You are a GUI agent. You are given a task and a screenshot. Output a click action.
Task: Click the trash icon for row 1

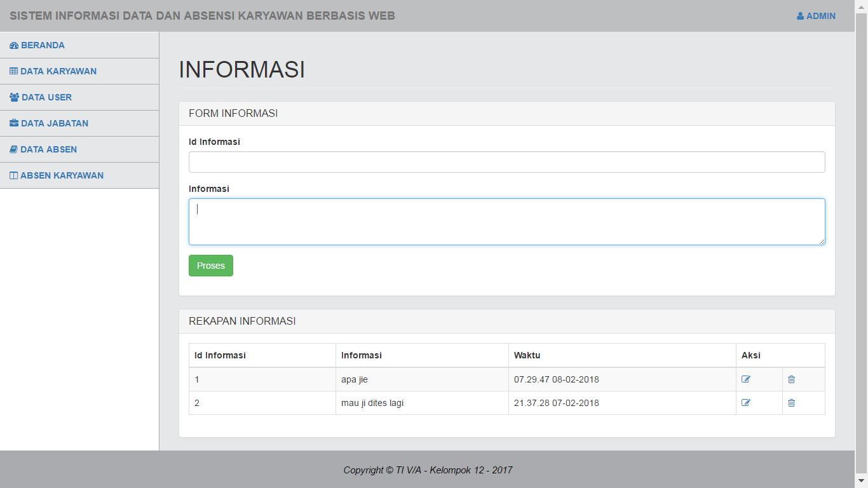791,379
